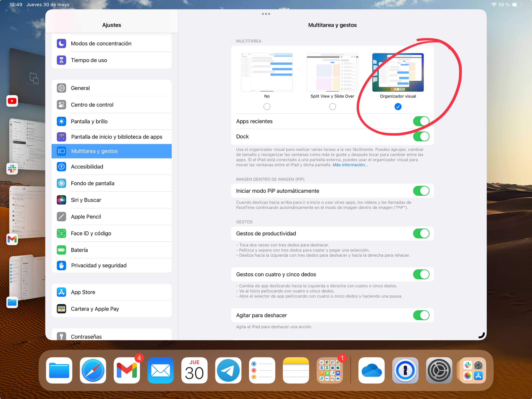Tap the Wi-Fi status icon
Image resolution: width=532 pixels, height=399 pixels.
494,5
